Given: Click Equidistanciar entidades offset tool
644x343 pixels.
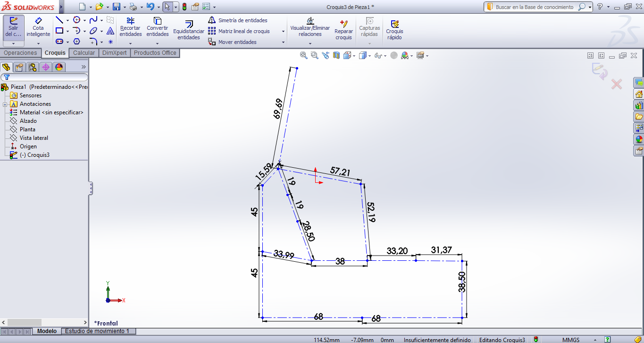Looking at the screenshot, I should (189, 30).
